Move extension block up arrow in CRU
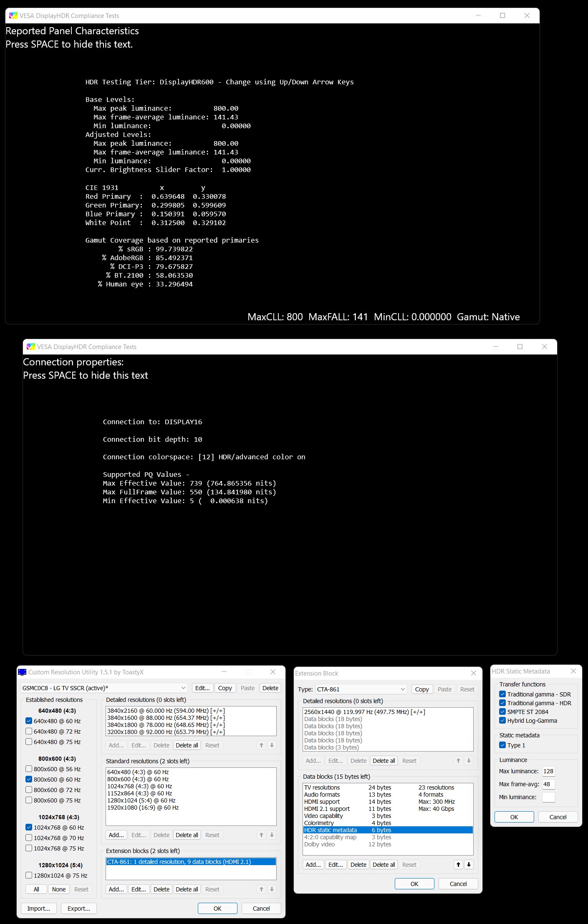 click(261, 889)
